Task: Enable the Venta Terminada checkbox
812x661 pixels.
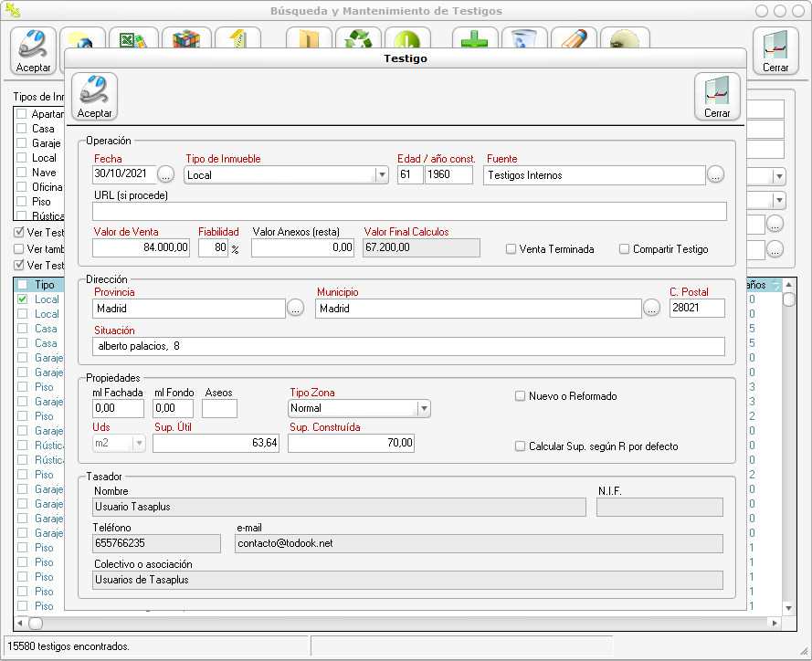Action: (512, 248)
